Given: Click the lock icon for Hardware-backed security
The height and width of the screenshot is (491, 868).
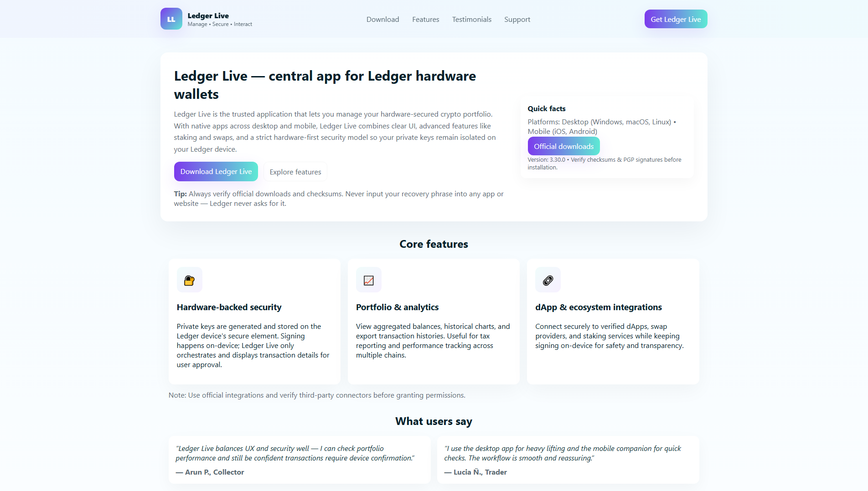Looking at the screenshot, I should click(x=189, y=280).
